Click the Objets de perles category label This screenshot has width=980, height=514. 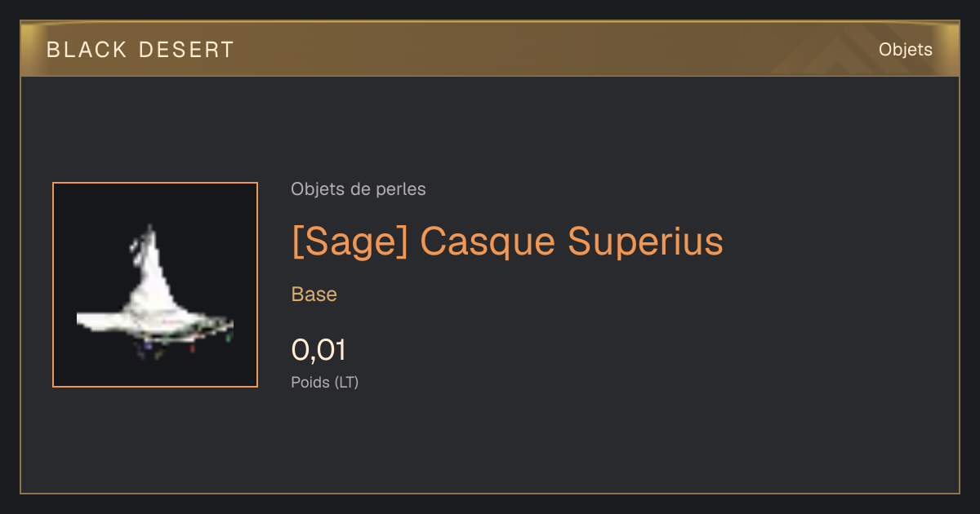358,189
